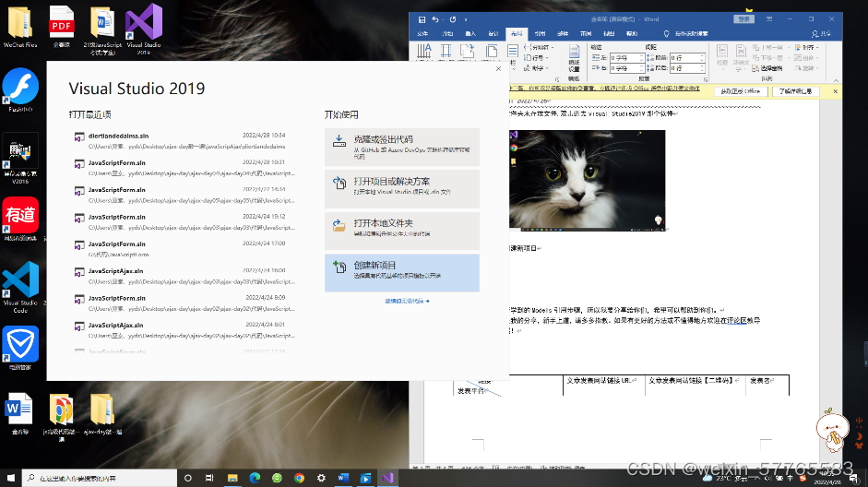
Task: Switch to the View (视图) tab in Word
Action: coord(609,34)
